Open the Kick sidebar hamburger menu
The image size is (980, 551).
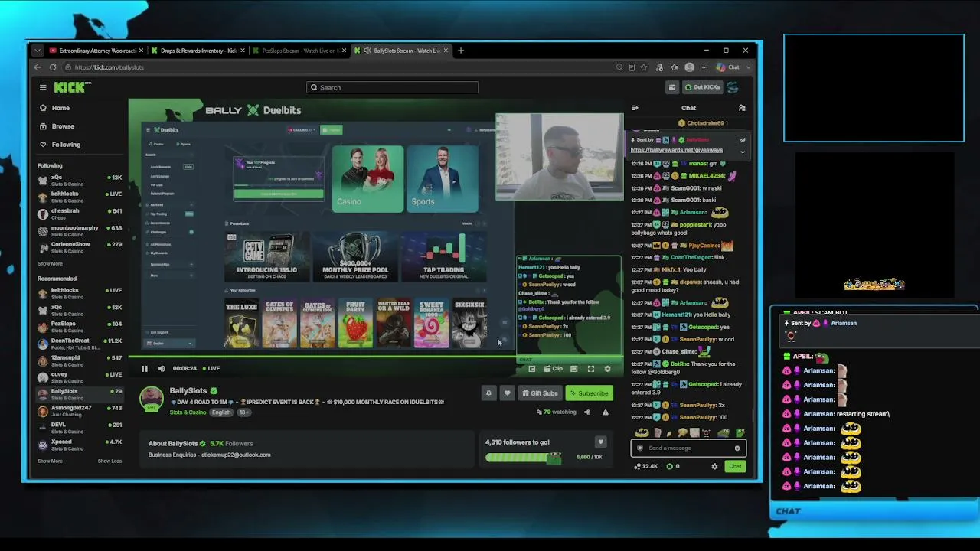tap(43, 87)
